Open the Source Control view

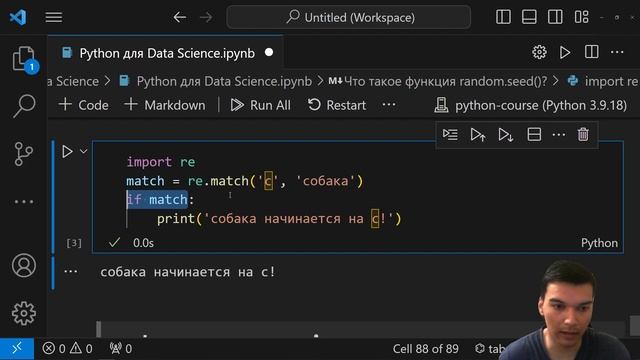[24, 154]
